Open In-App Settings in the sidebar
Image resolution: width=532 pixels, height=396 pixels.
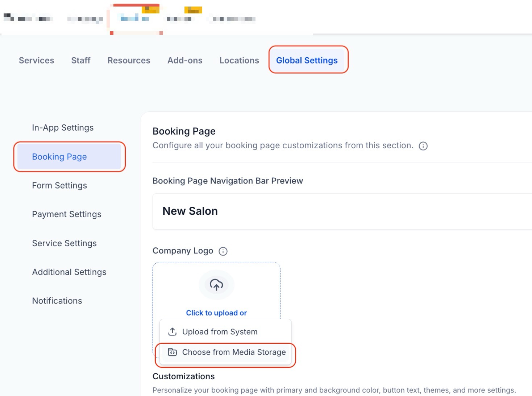point(63,128)
